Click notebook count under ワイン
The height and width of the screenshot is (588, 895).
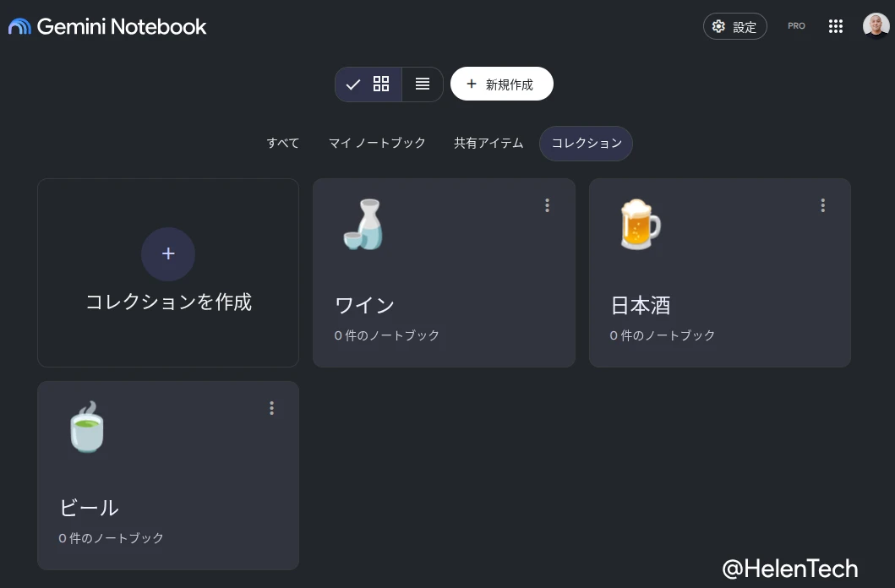pos(386,335)
